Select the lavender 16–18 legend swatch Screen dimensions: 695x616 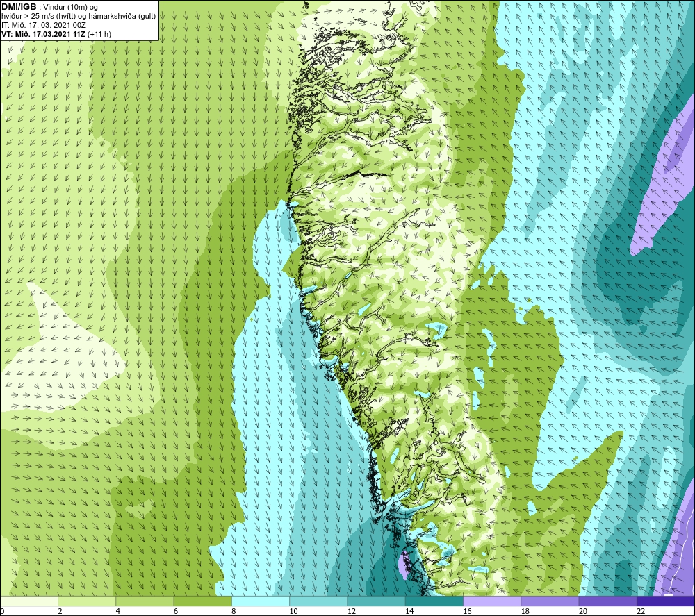coord(492,601)
